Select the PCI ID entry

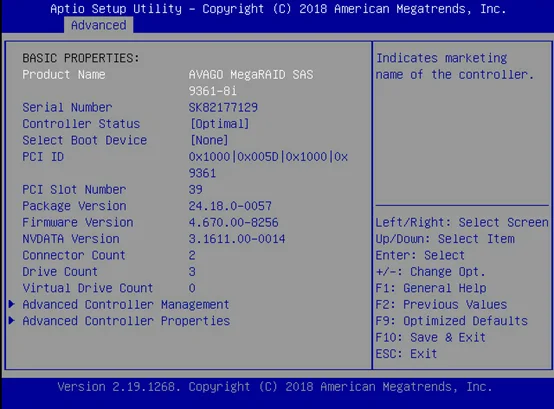tap(185, 165)
